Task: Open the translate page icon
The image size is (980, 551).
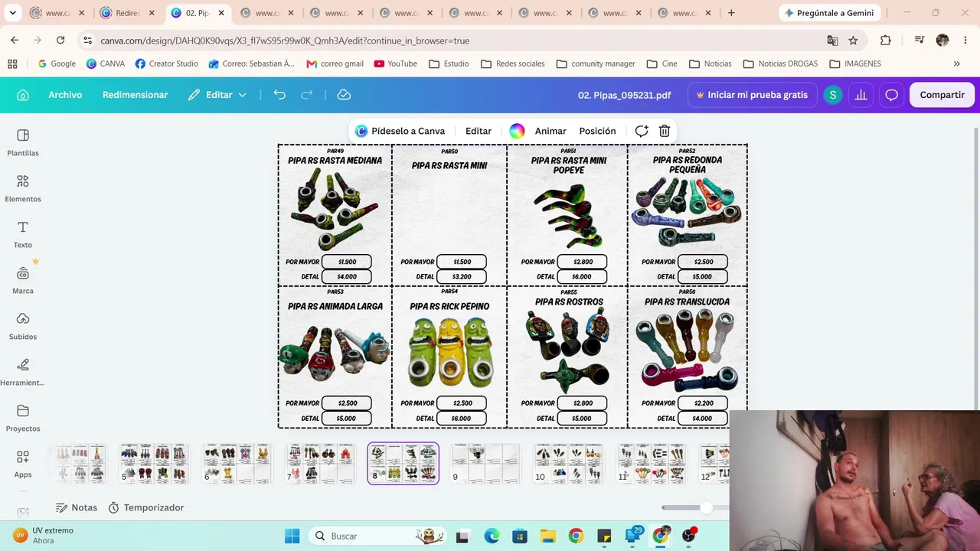Action: [x=832, y=41]
